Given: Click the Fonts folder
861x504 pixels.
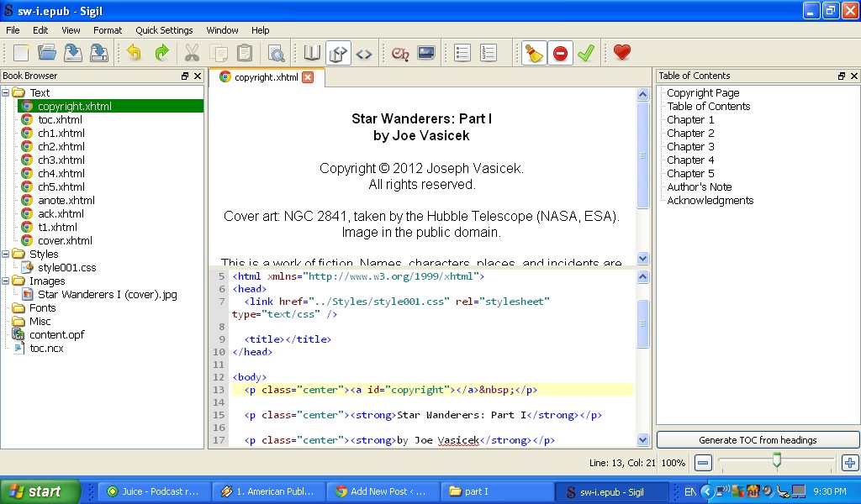Looking at the screenshot, I should click(42, 307).
